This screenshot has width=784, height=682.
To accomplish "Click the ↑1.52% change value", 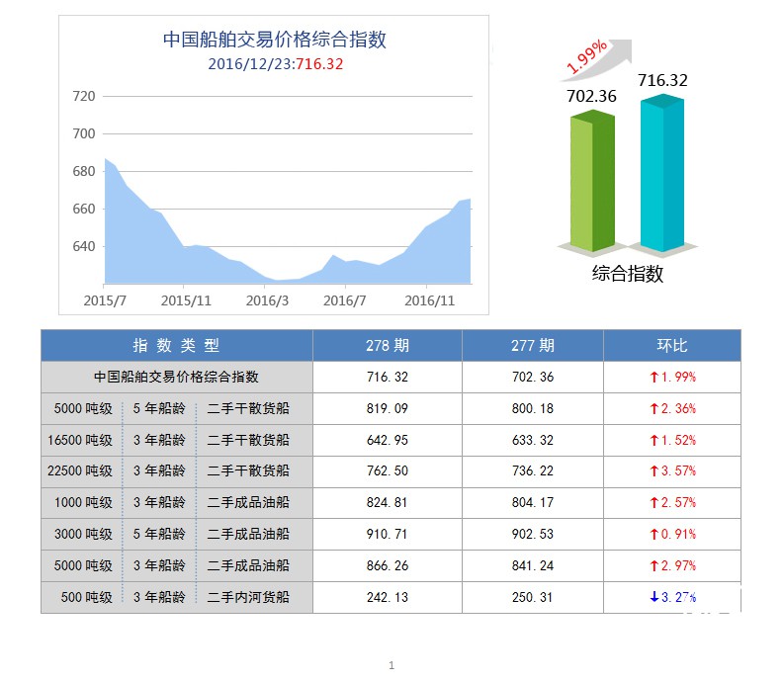I will click(672, 440).
